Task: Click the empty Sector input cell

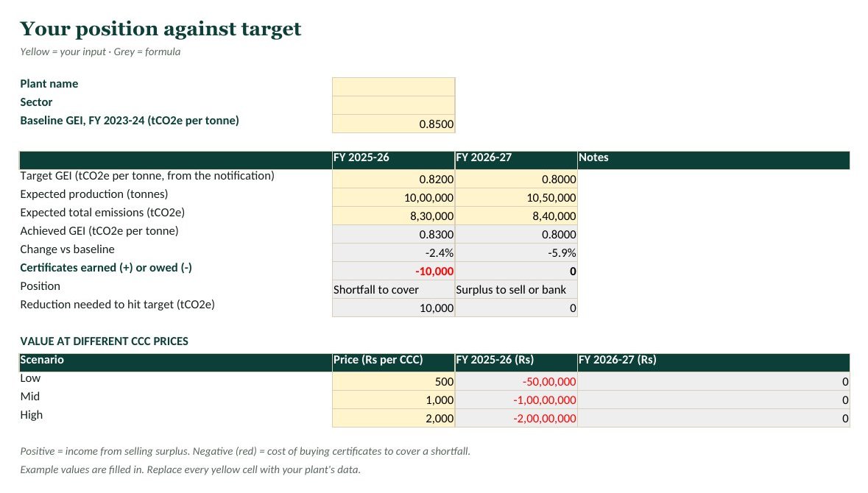Action: (x=394, y=105)
